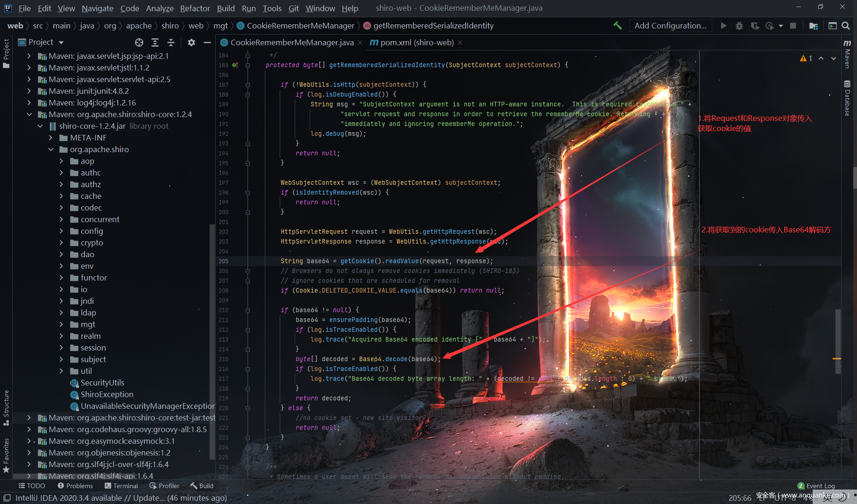Collapse the org.apache.shiro package
This screenshot has width=857, height=504.
[51, 149]
